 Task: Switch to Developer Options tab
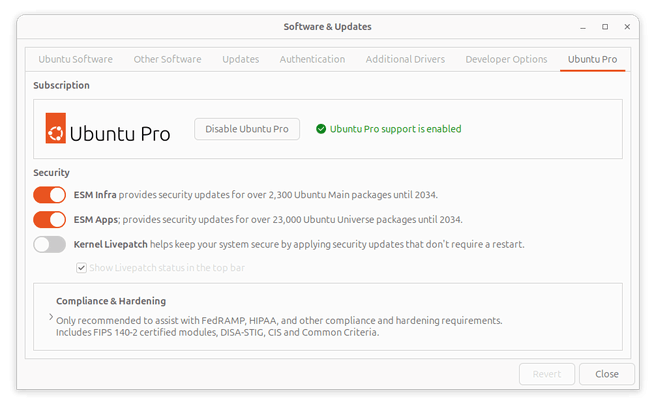coord(506,59)
